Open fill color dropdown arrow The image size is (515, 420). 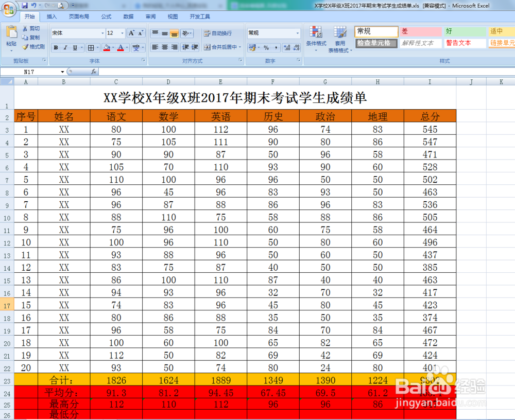click(113, 48)
